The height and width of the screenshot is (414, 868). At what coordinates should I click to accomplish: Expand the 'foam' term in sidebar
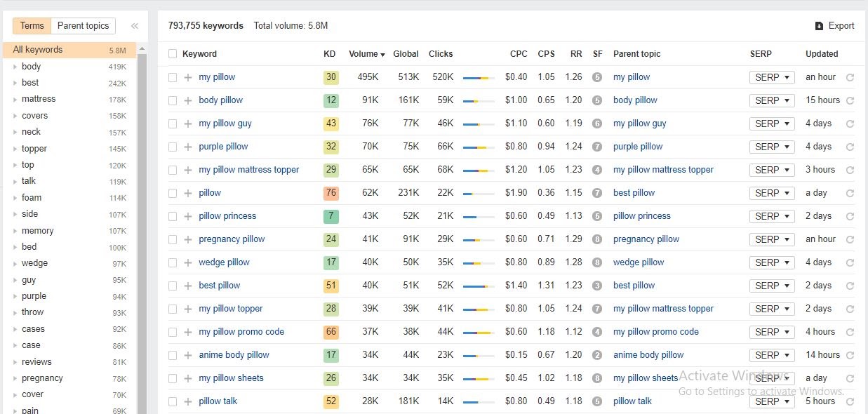(x=15, y=198)
